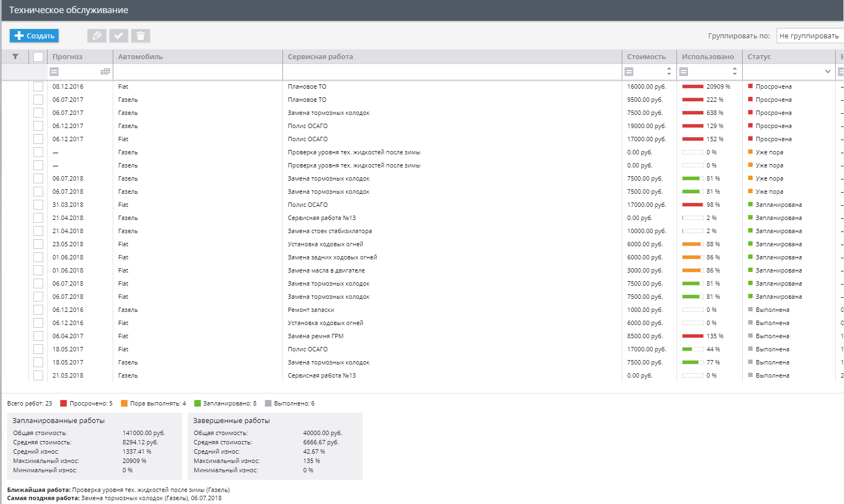Screen dimensions: 844x504
Task: Click the Установка ходовых огней 23.05.2018 row
Action: 421,244
